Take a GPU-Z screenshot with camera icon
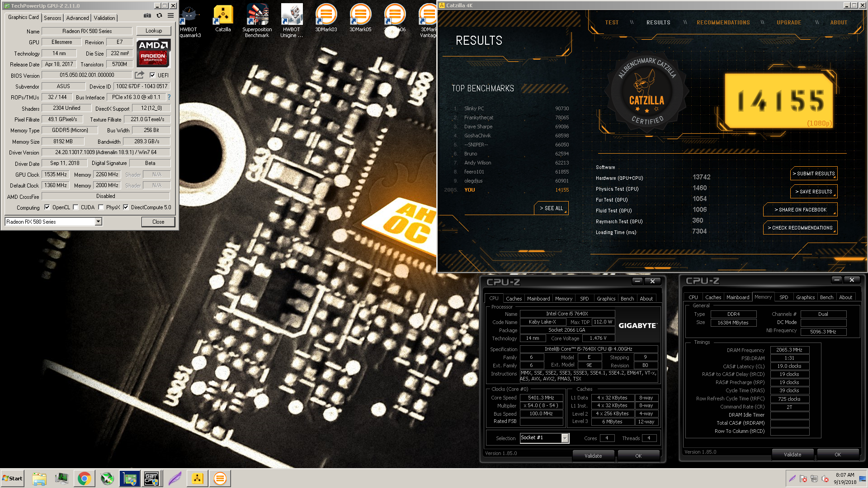 [x=147, y=15]
